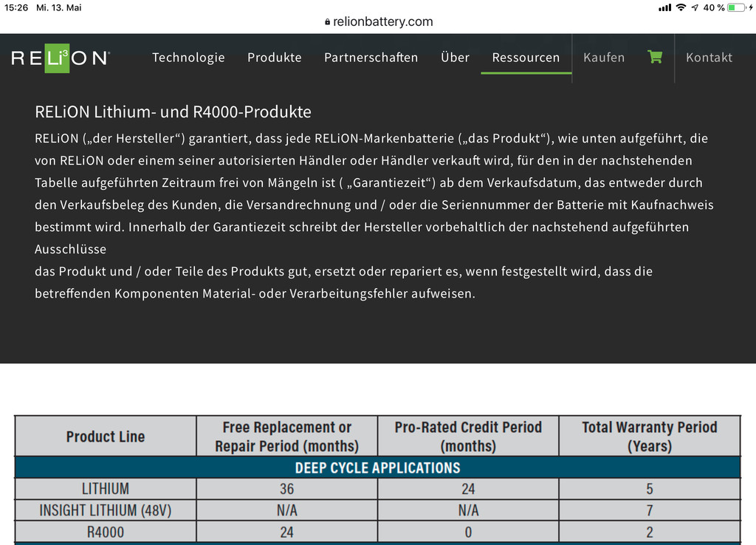The image size is (756, 545).
Task: Tap the relionbattery.com address bar
Action: [379, 21]
